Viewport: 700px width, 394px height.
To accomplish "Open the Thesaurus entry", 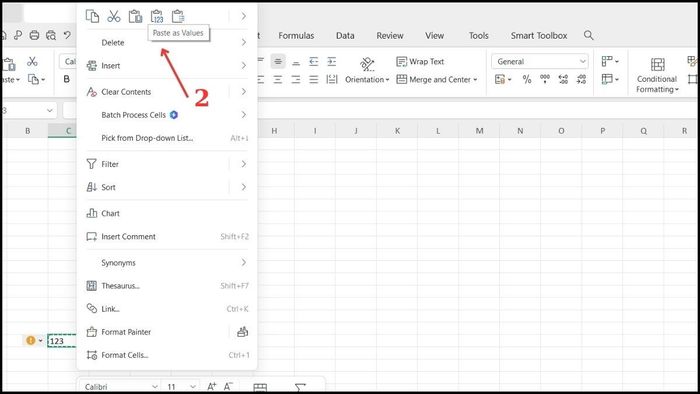I will tap(167, 286).
